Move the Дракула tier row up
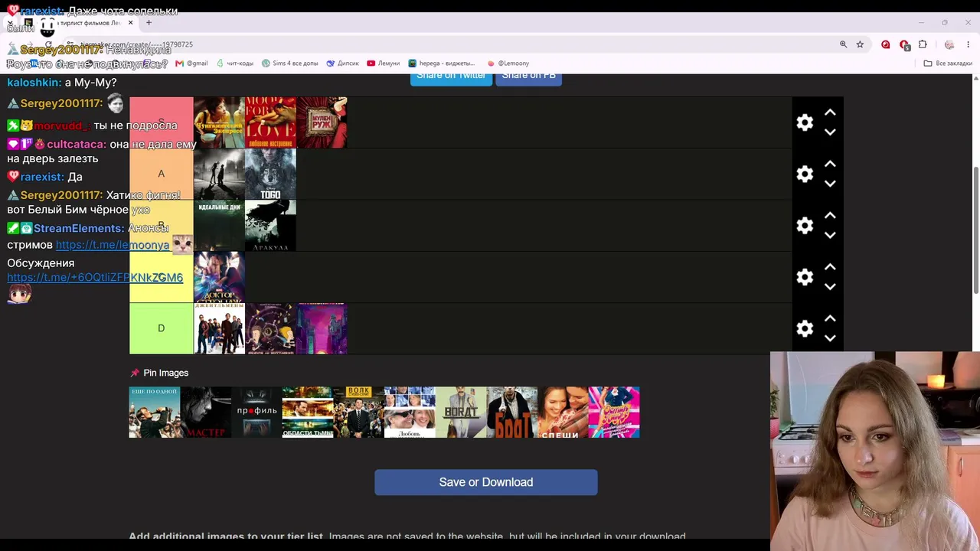This screenshot has width=980, height=551. coord(830,215)
